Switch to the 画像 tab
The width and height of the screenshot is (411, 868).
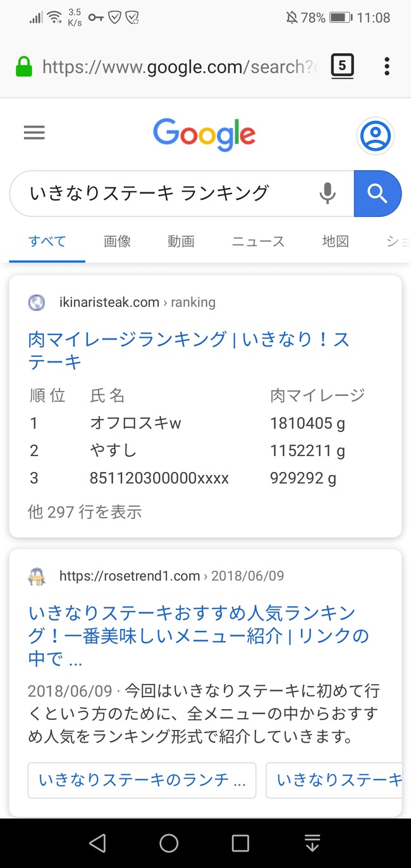117,241
